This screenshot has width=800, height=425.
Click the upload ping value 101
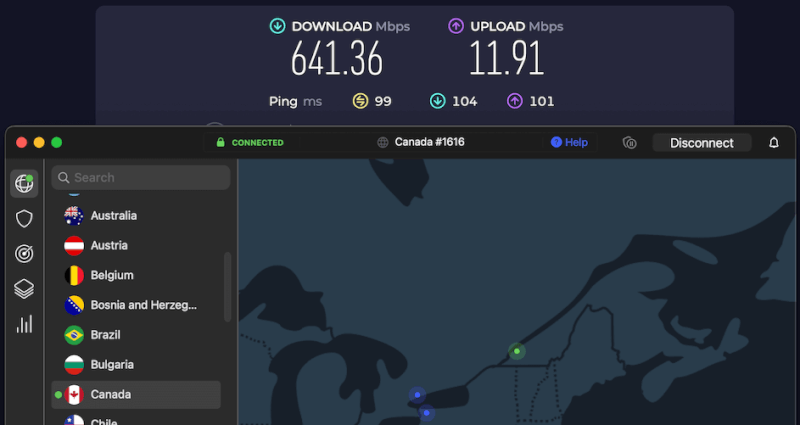point(542,101)
